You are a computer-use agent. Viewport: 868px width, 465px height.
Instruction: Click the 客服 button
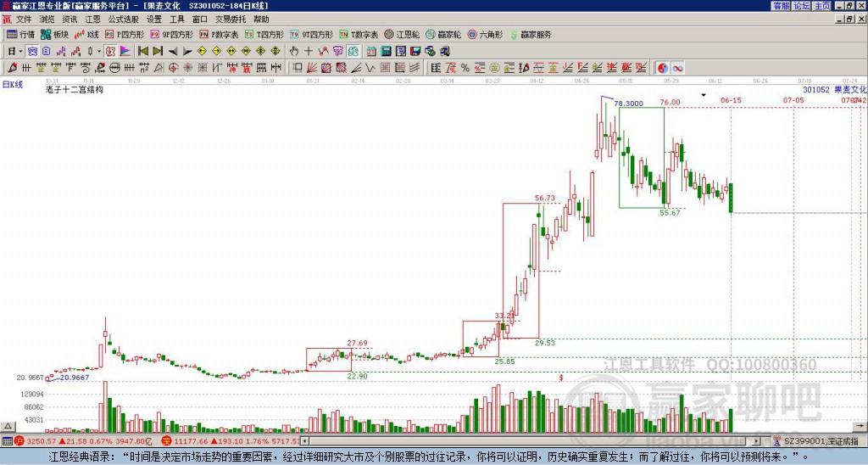[781, 6]
